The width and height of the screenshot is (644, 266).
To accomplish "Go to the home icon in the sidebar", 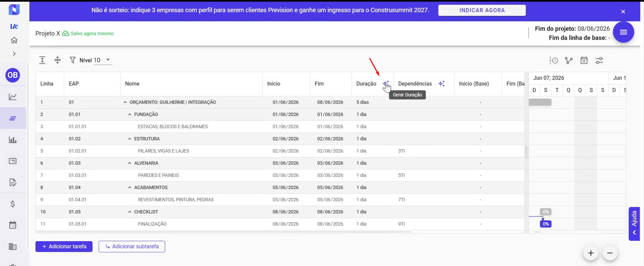I will tap(14, 40).
